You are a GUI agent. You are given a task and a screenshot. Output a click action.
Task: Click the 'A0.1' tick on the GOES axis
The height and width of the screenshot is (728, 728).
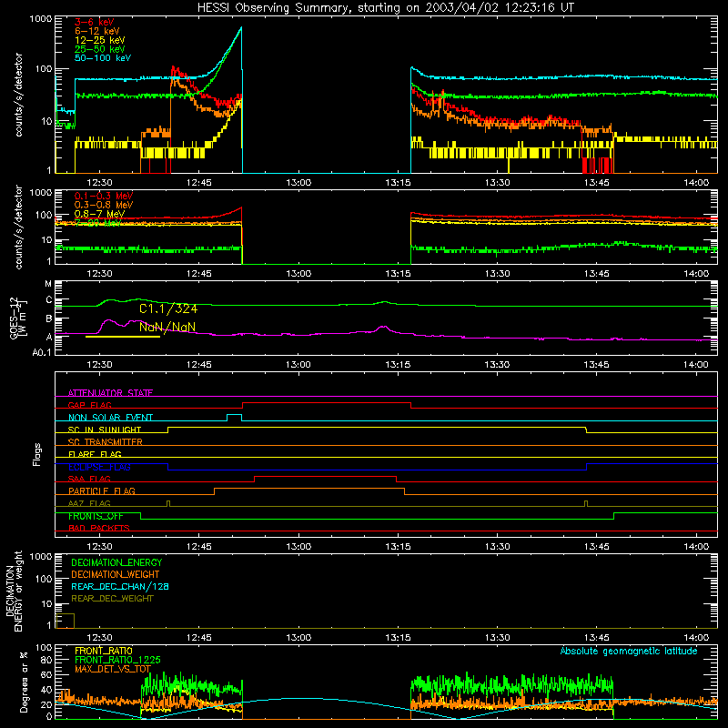point(42,352)
